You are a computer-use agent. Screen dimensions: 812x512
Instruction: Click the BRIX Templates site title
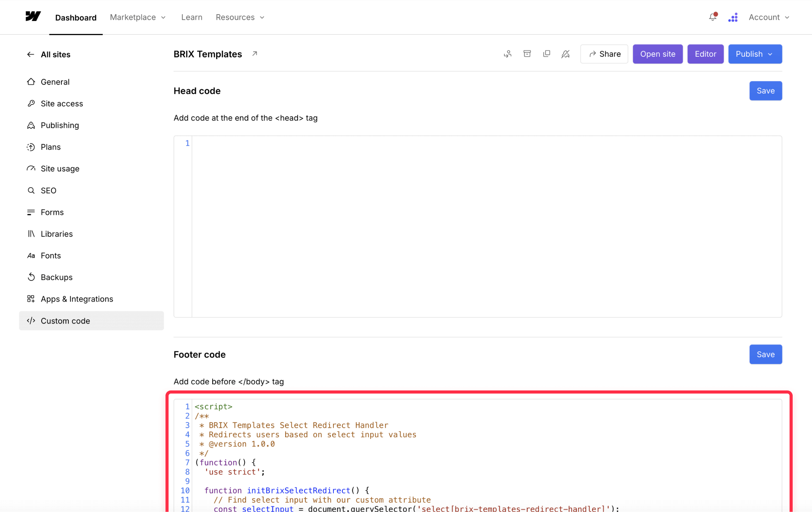[208, 54]
